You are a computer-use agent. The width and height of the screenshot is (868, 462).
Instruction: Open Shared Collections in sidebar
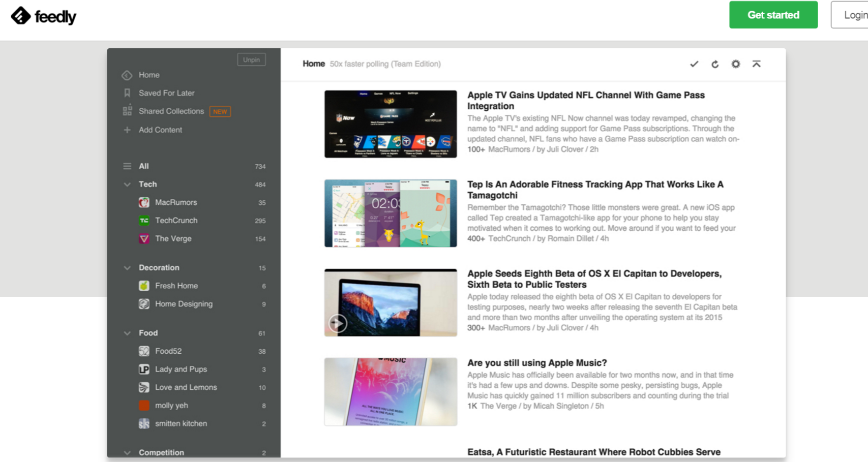pyautogui.click(x=171, y=111)
